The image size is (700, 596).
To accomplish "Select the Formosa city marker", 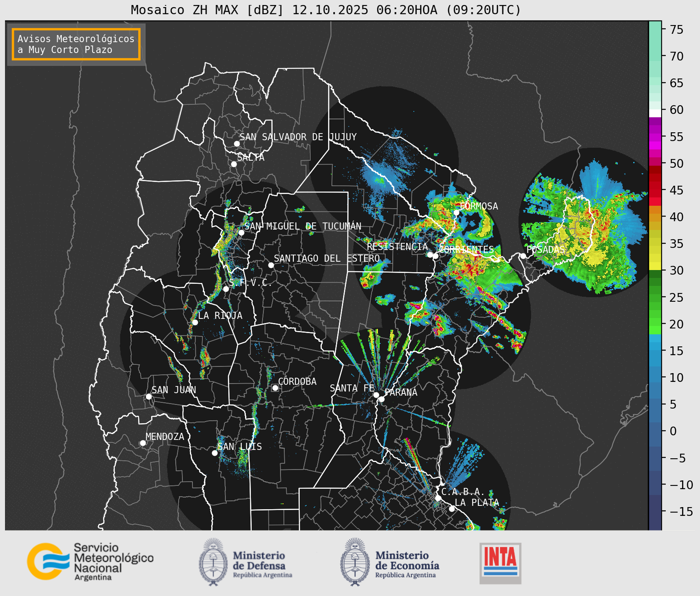I will click(x=457, y=212).
